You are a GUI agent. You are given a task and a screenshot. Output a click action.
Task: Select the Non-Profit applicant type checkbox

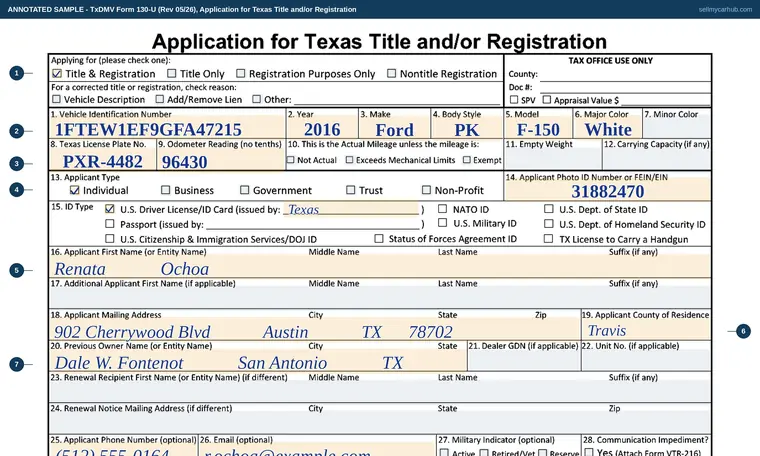pyautogui.click(x=426, y=190)
